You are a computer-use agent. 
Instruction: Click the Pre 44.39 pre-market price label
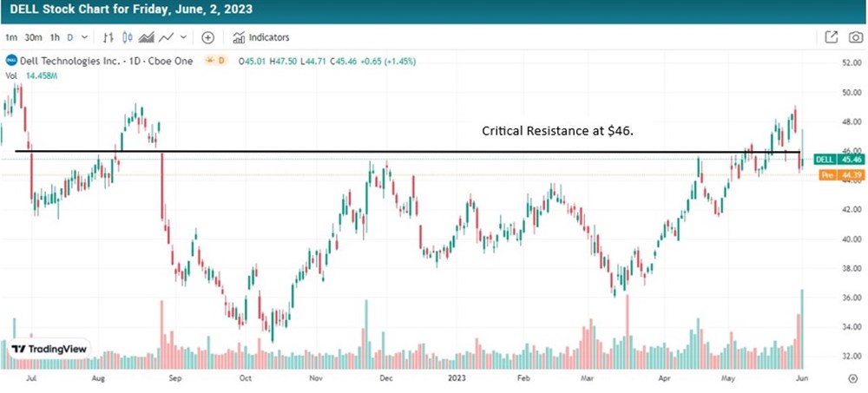click(840, 175)
